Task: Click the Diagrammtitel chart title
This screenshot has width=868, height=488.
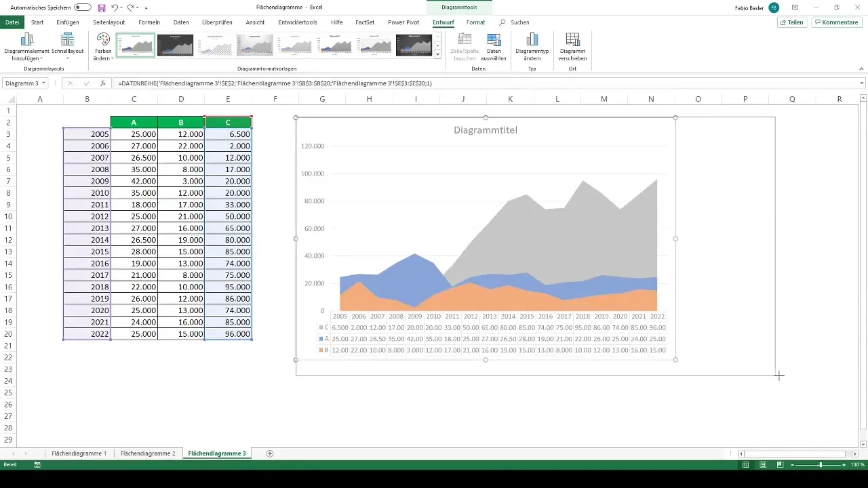Action: click(486, 130)
